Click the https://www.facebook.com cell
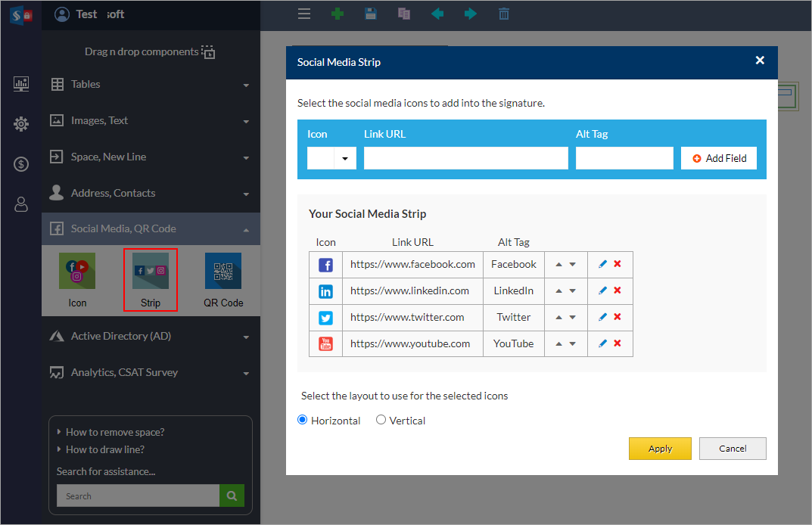812x525 pixels. pyautogui.click(x=412, y=265)
